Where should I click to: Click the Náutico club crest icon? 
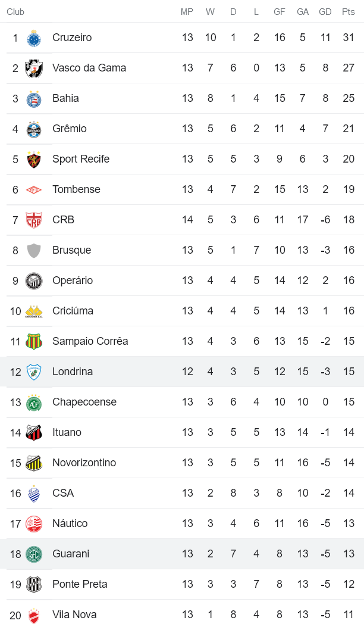pos(34,524)
